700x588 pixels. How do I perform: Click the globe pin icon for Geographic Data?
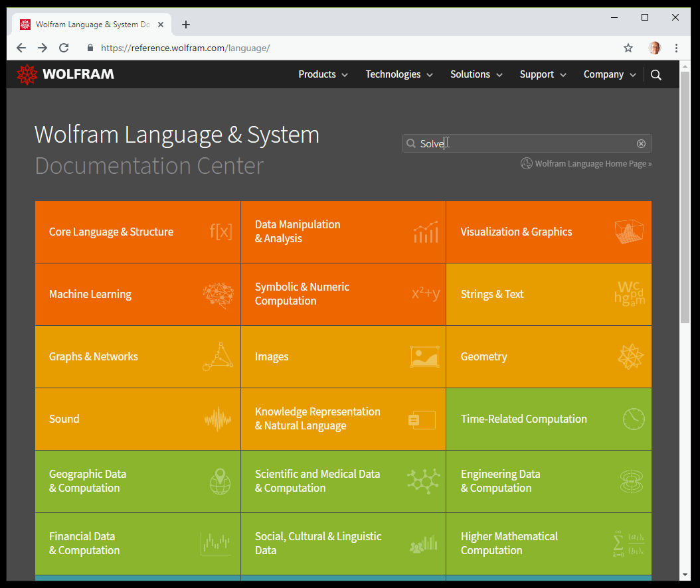pos(220,481)
